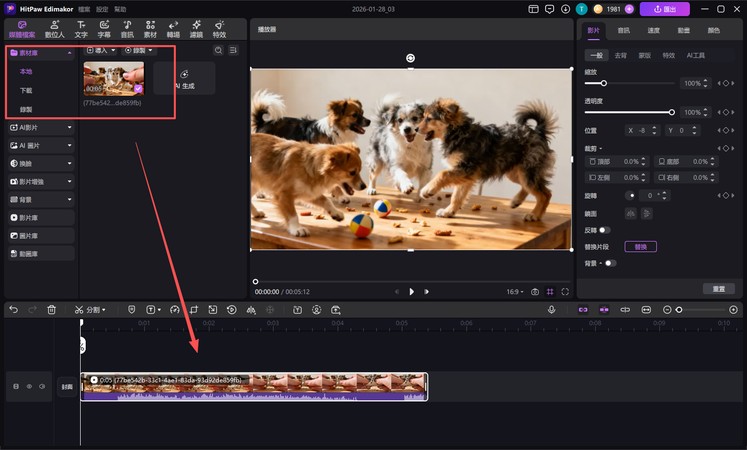747x450 pixels.
Task: Open the 轉場 transitions panel
Action: (173, 28)
